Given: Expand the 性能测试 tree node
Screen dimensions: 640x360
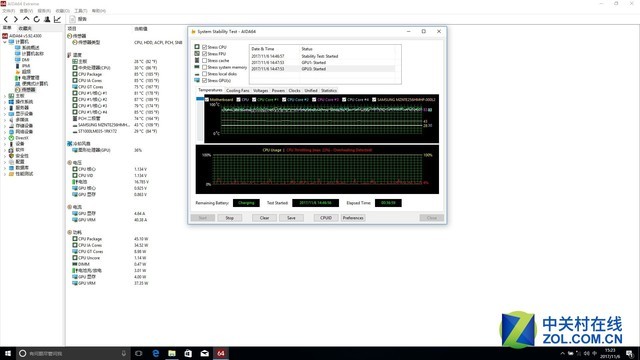Looking at the screenshot, I should point(4,174).
